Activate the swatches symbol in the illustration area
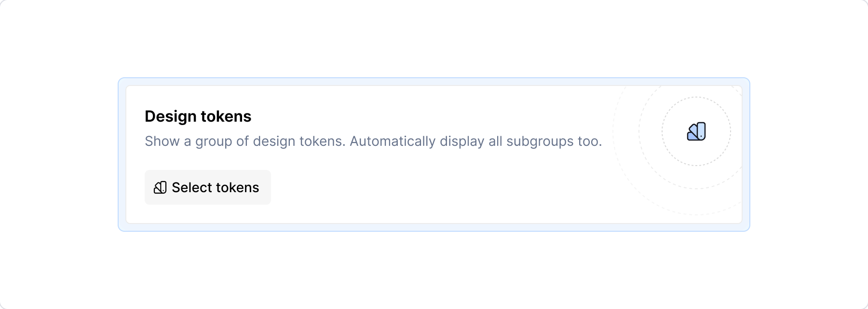The image size is (868, 309). pyautogui.click(x=696, y=131)
